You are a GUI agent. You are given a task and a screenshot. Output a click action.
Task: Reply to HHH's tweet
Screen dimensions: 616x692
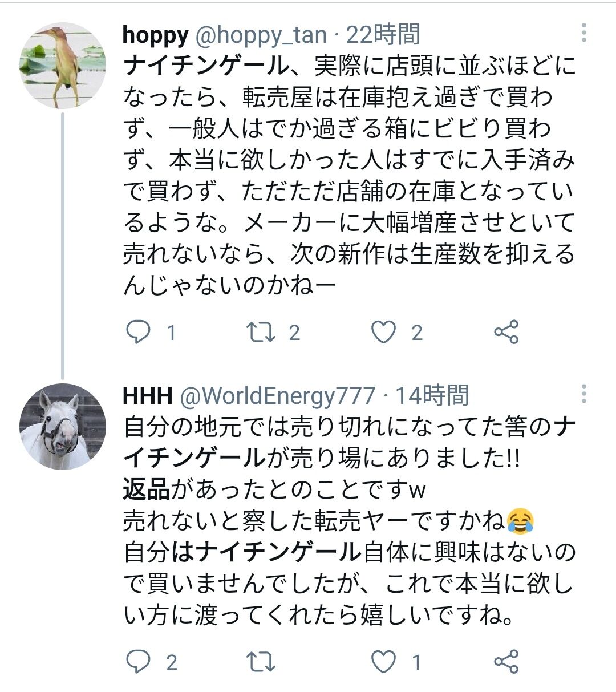pos(138,662)
